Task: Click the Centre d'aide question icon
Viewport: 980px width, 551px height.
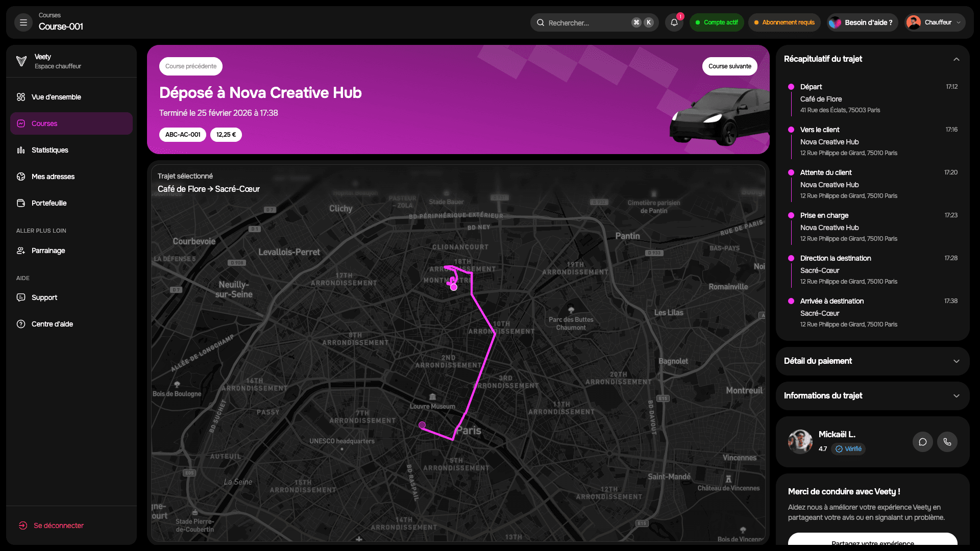Action: click(21, 324)
